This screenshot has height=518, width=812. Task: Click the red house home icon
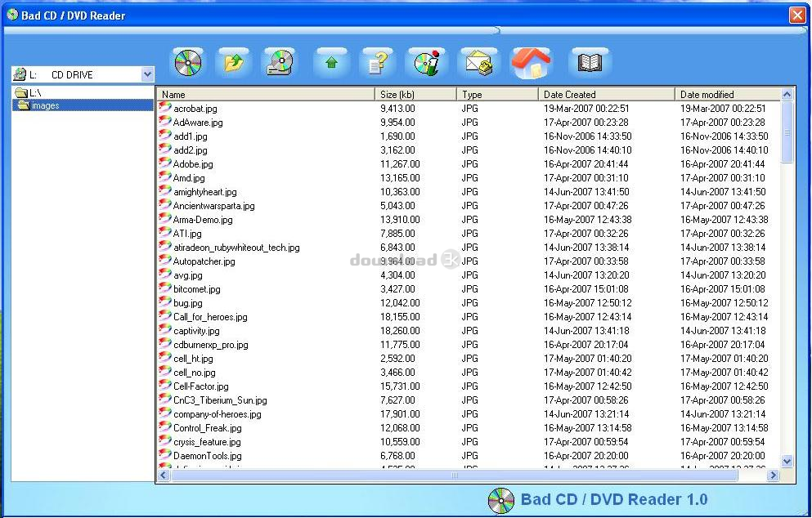531,63
